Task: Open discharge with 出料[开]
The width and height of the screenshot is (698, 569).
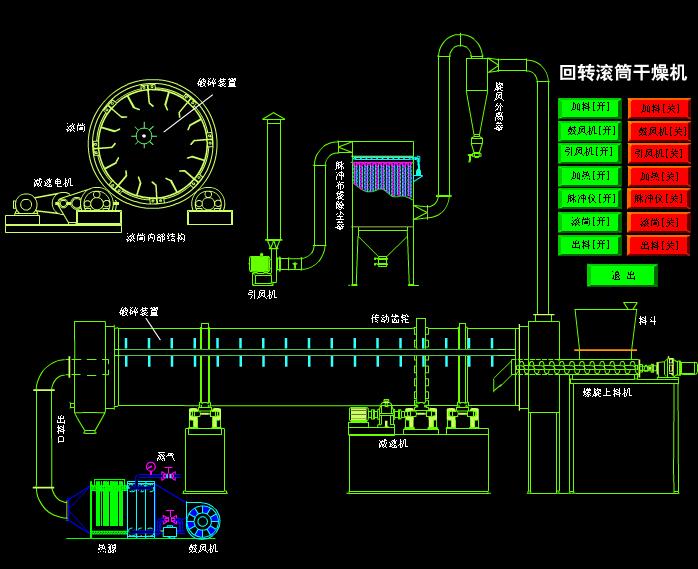Action: click(x=590, y=245)
